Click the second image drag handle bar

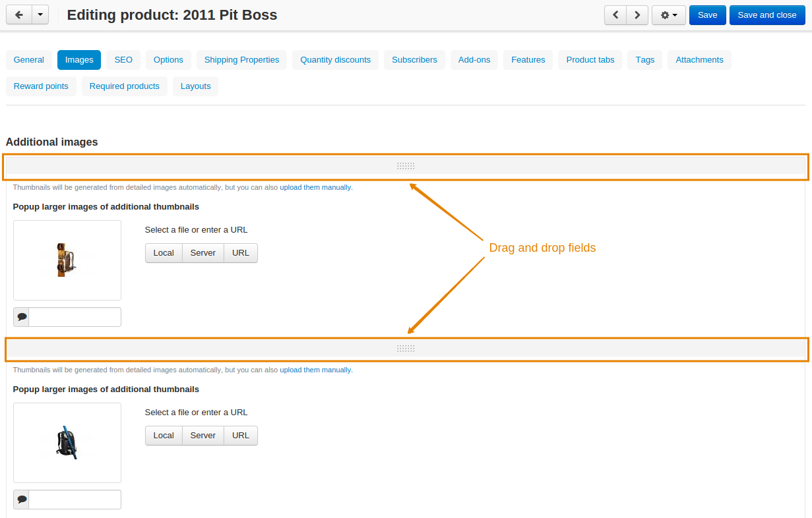click(406, 349)
